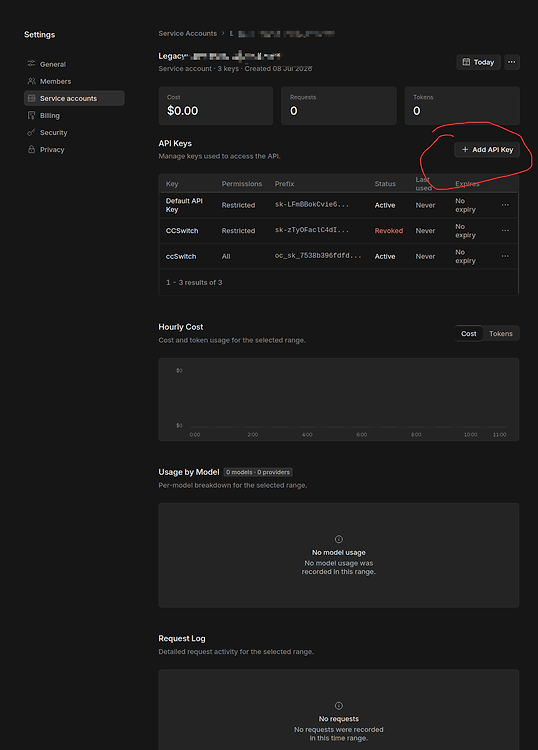Open actions menu for revoked CCSwitch key

tap(505, 231)
